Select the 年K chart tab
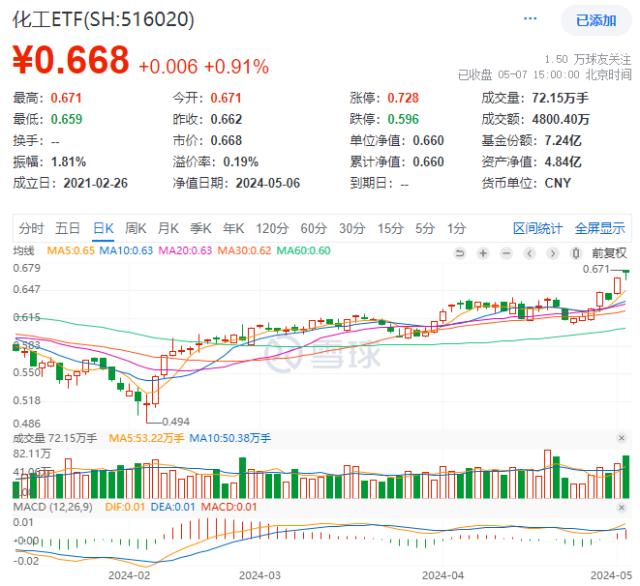 coord(233,229)
